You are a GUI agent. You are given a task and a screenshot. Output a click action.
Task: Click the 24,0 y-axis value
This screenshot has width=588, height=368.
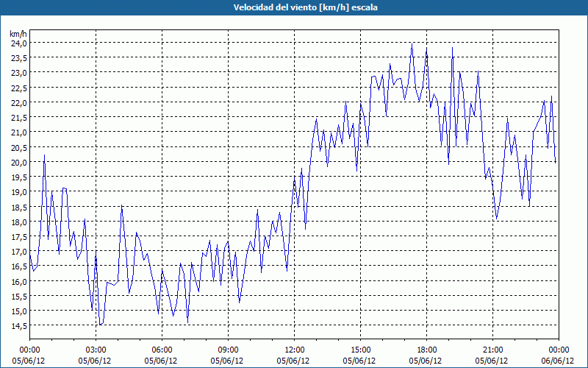tap(18, 43)
